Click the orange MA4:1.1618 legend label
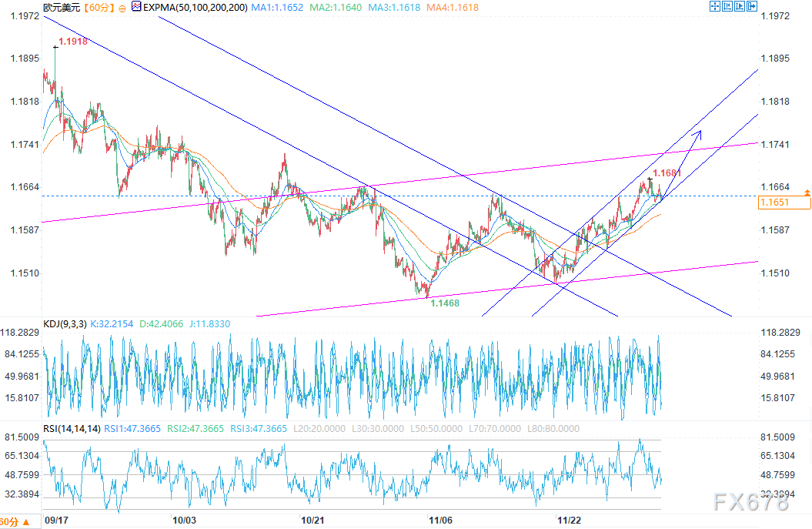 (452, 7)
